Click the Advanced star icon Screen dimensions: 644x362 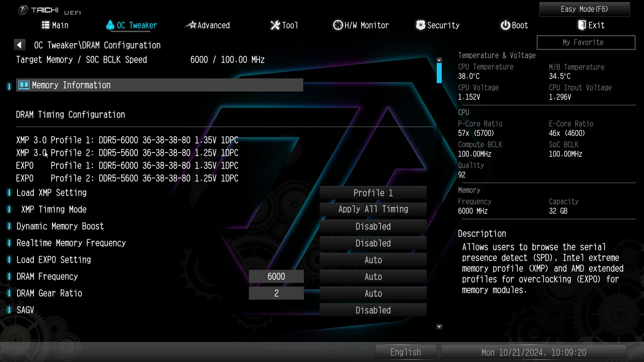(x=191, y=25)
